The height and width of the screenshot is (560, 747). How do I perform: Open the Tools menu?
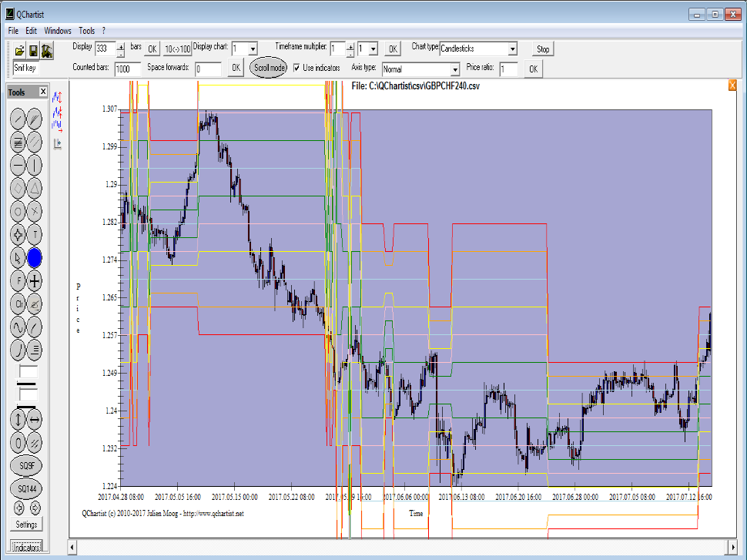(86, 31)
